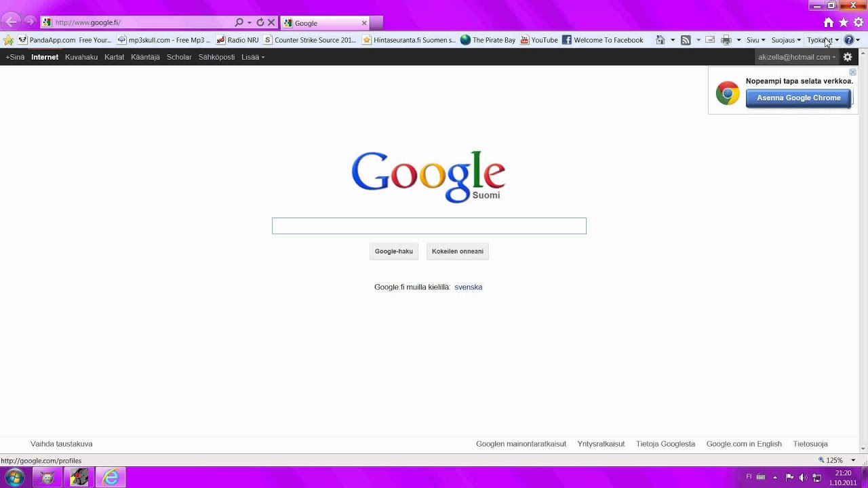Viewport: 868px width, 488px height.
Task: Open browser Tools gear icon at top right
Action: pyautogui.click(x=859, y=22)
